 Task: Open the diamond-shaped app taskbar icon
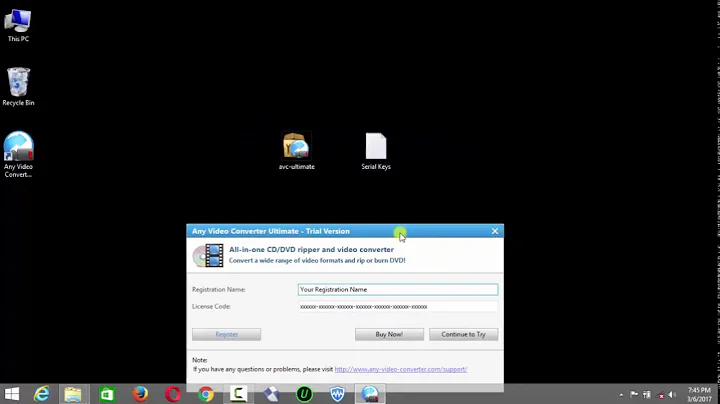click(x=271, y=394)
